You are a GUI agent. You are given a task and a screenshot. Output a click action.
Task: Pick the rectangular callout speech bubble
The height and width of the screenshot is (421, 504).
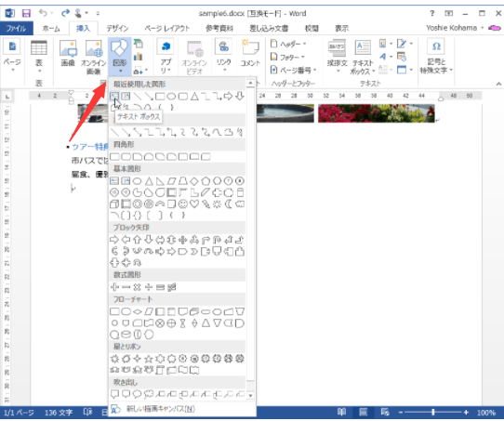click(114, 394)
